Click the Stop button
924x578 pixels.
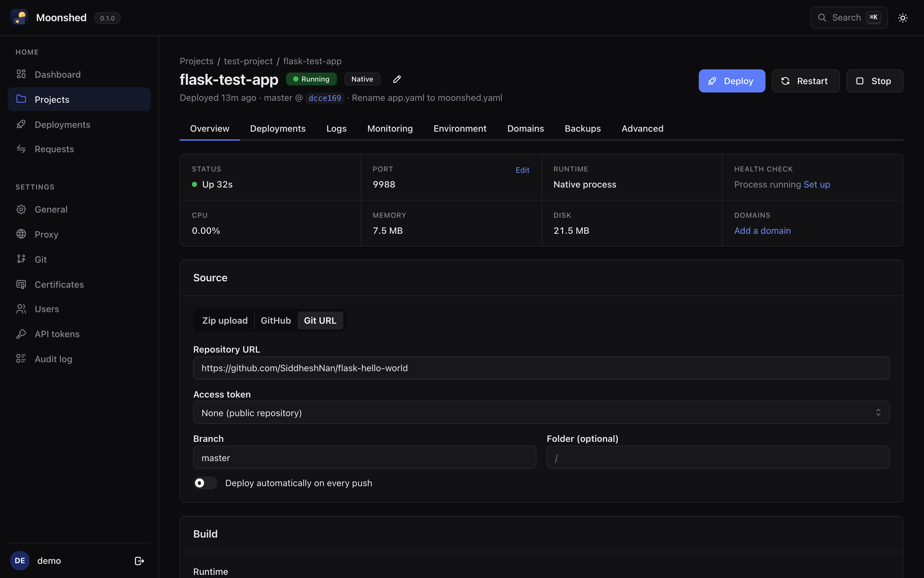point(874,81)
